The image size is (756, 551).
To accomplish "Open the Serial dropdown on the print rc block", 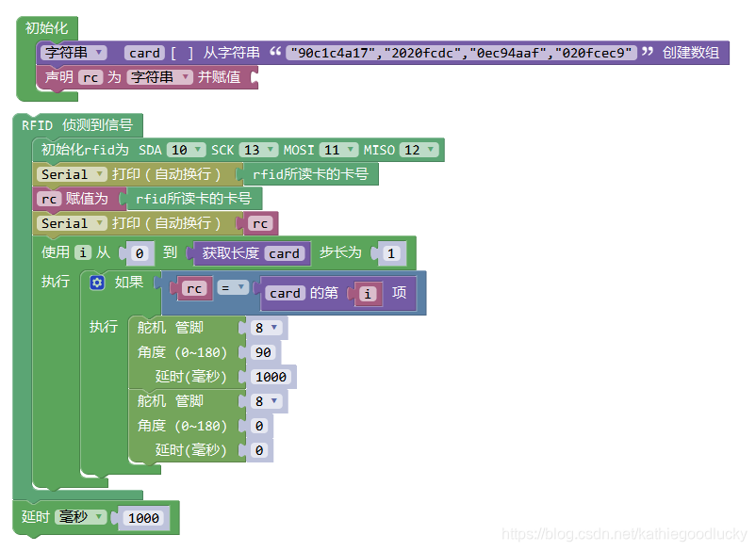I will (x=72, y=223).
